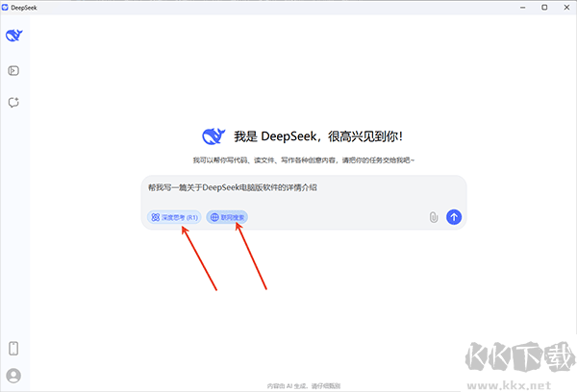This screenshot has height=392, width=577.
Task: Click the large whale logo beside the greeting
Action: (213, 136)
